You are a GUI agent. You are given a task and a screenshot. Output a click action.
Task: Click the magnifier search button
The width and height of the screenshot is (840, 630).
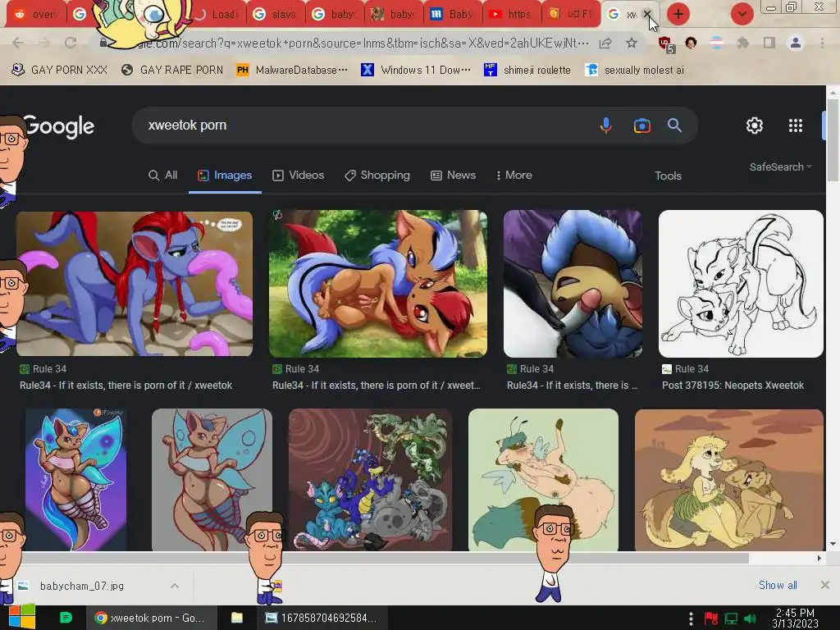(674, 126)
